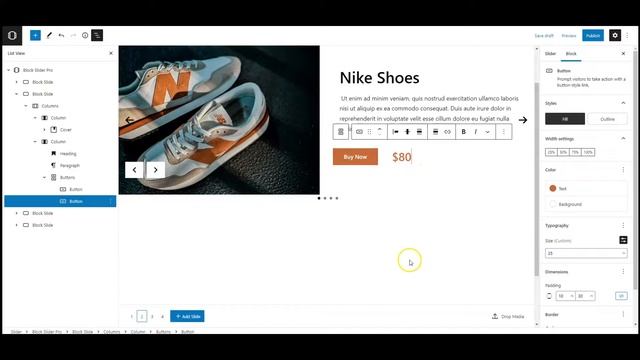Click the WordPress site logo icon
This screenshot has height=360, width=640.
[12, 36]
